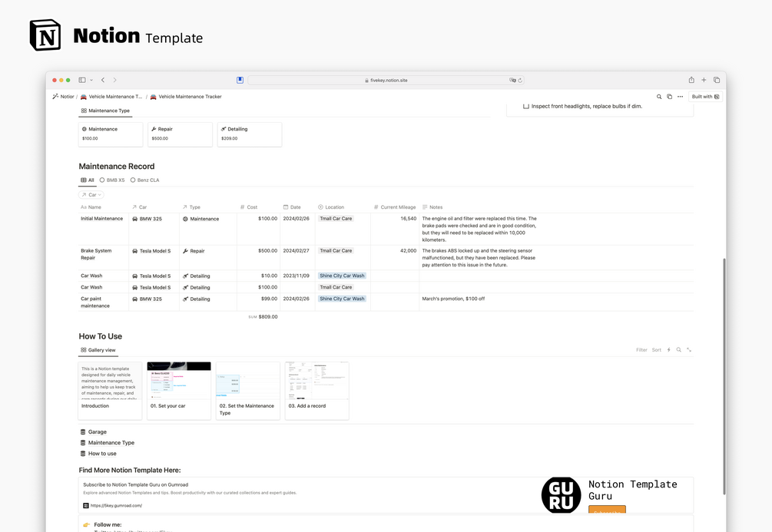Open the 01. Set your car card

click(x=179, y=391)
